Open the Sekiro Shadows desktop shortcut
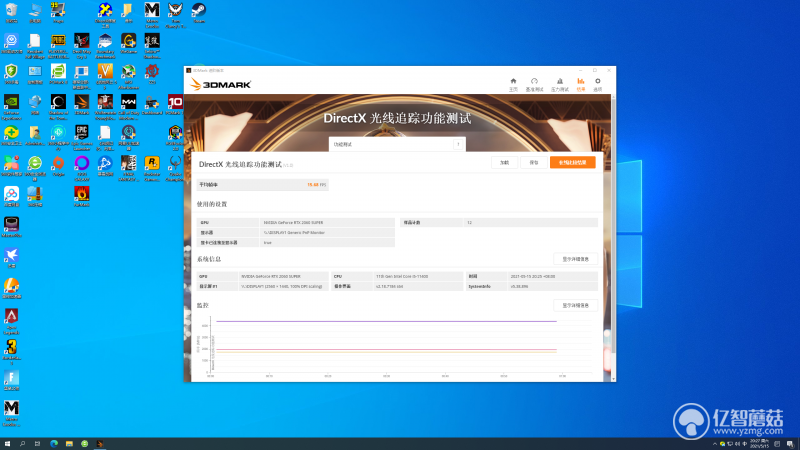Viewport: 800px width, 450px height. [152, 46]
